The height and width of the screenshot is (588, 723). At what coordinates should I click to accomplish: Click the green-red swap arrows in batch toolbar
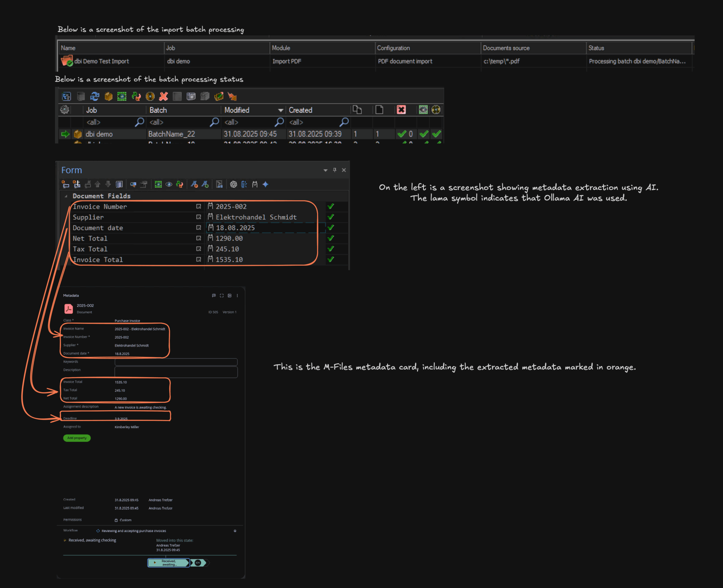pos(136,96)
